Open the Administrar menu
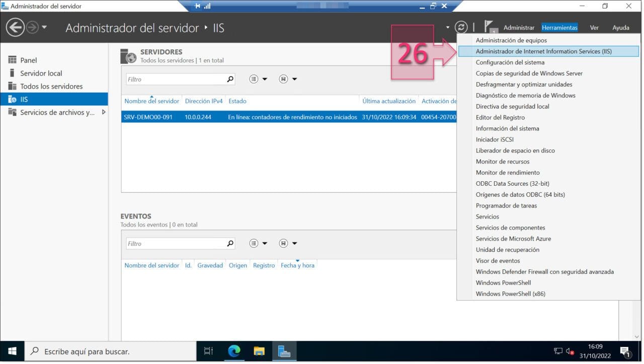The image size is (644, 364). [519, 28]
